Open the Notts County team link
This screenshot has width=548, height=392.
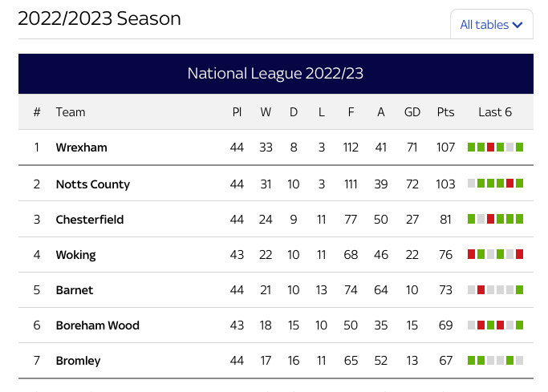(x=93, y=184)
